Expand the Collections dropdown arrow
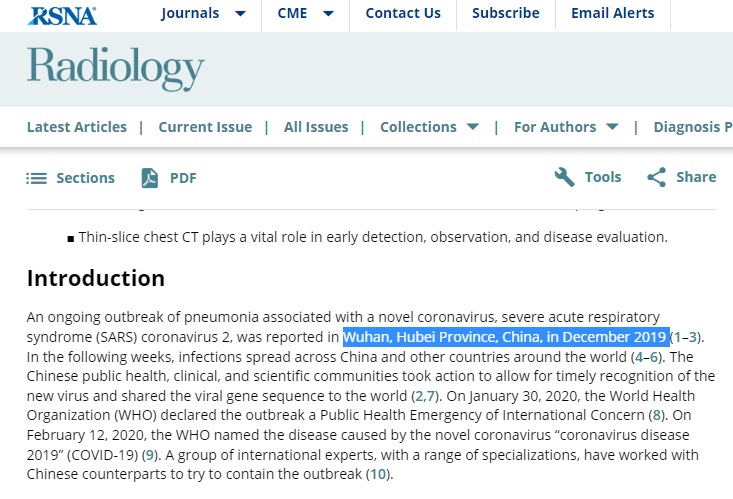Screen dimensions: 733x499 click(x=473, y=127)
